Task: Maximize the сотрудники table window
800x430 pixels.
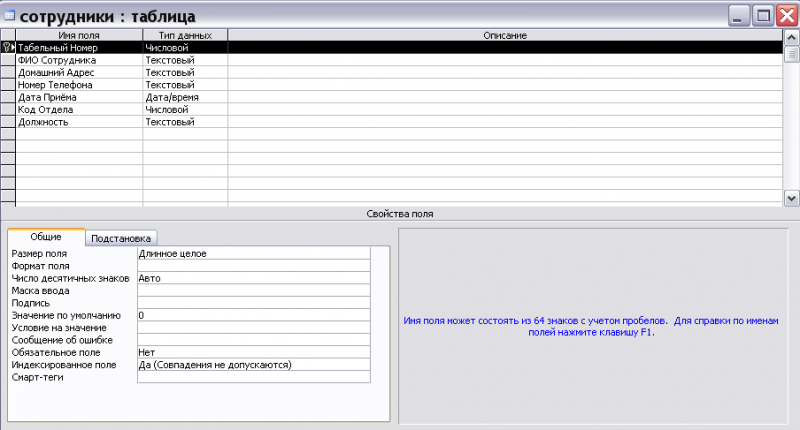Action: [x=763, y=16]
